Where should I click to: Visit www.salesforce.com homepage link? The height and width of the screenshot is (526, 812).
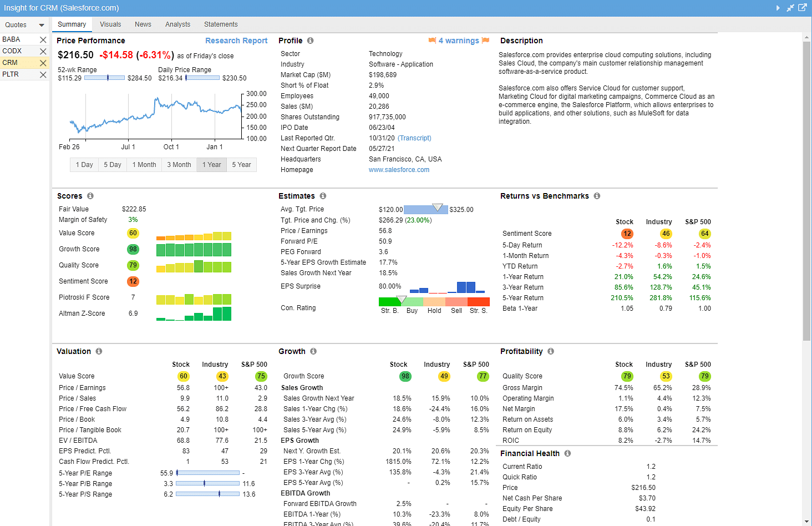tap(399, 170)
